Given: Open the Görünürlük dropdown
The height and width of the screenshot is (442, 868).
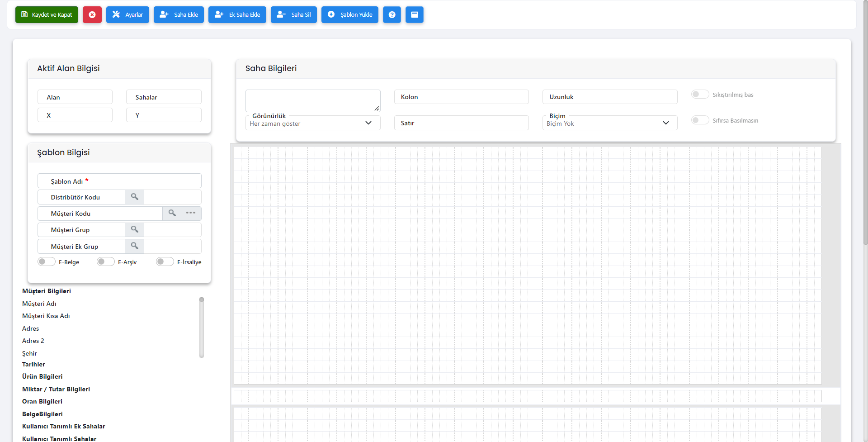Looking at the screenshot, I should (312, 123).
